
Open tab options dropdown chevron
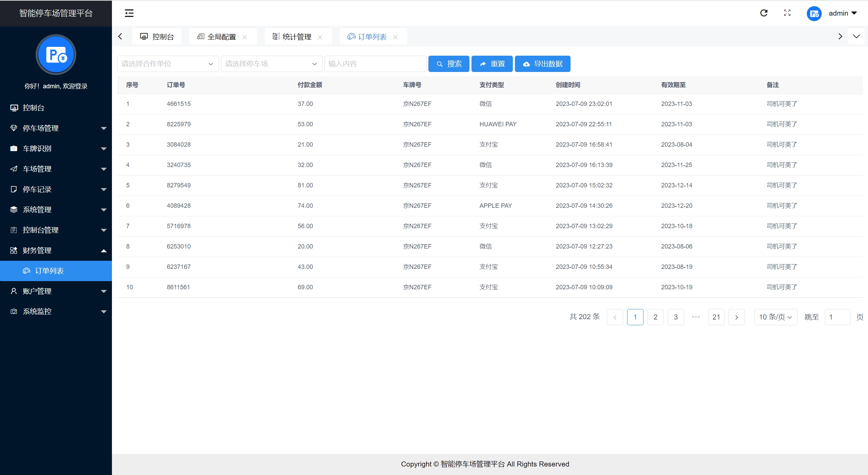click(x=856, y=36)
